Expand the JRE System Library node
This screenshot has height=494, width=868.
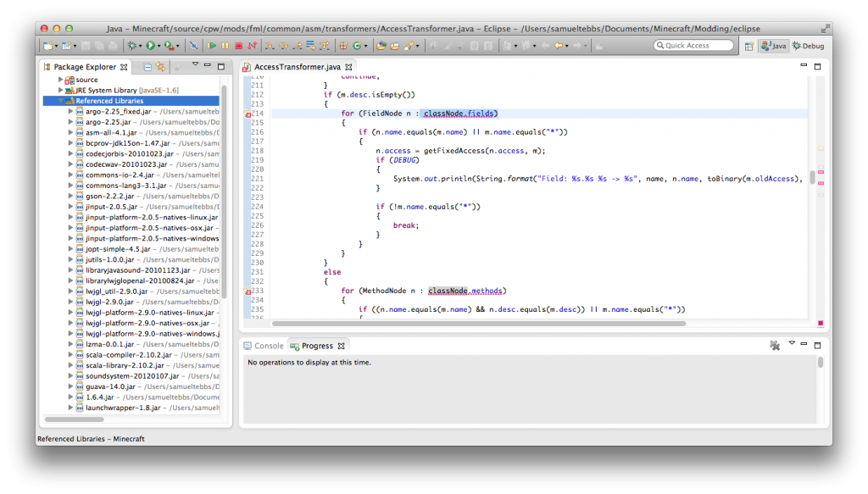tap(60, 90)
